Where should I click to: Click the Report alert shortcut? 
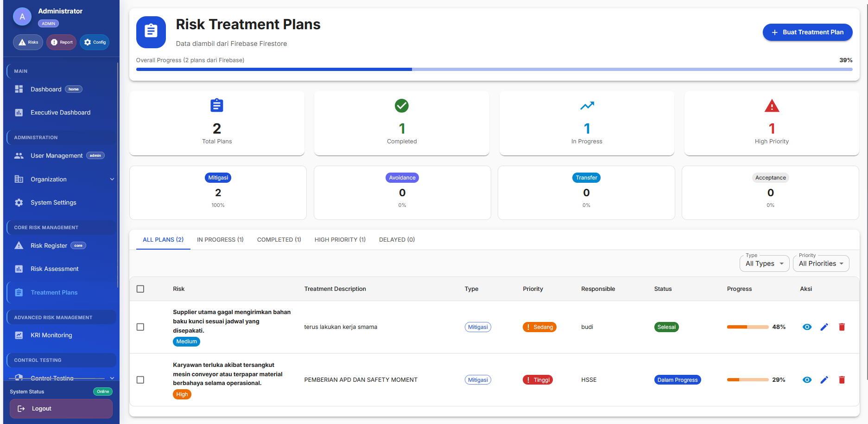61,42
